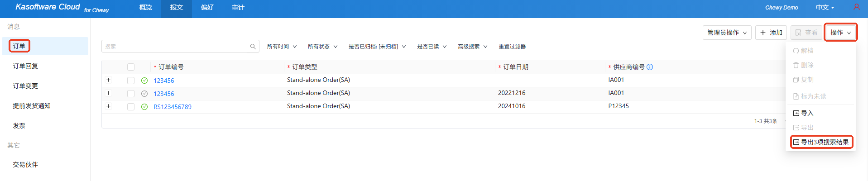Open the 所有时间 time filter dropdown

click(282, 47)
